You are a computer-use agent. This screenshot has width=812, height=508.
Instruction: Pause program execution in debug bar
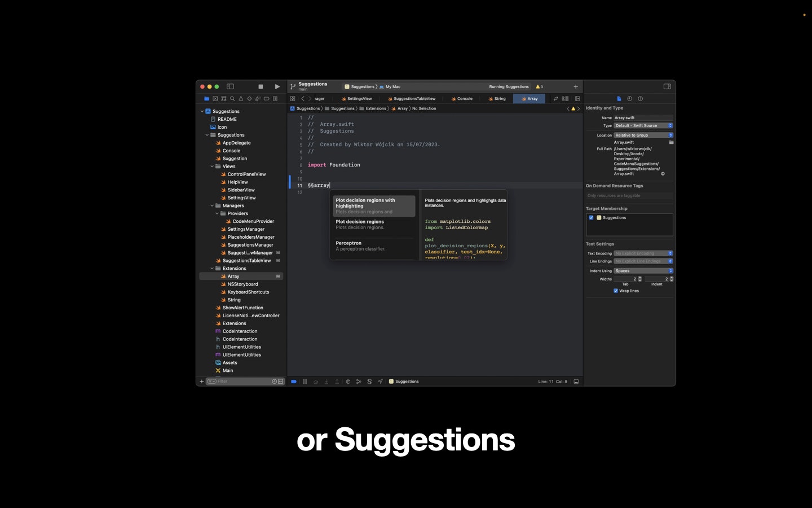pyautogui.click(x=305, y=382)
